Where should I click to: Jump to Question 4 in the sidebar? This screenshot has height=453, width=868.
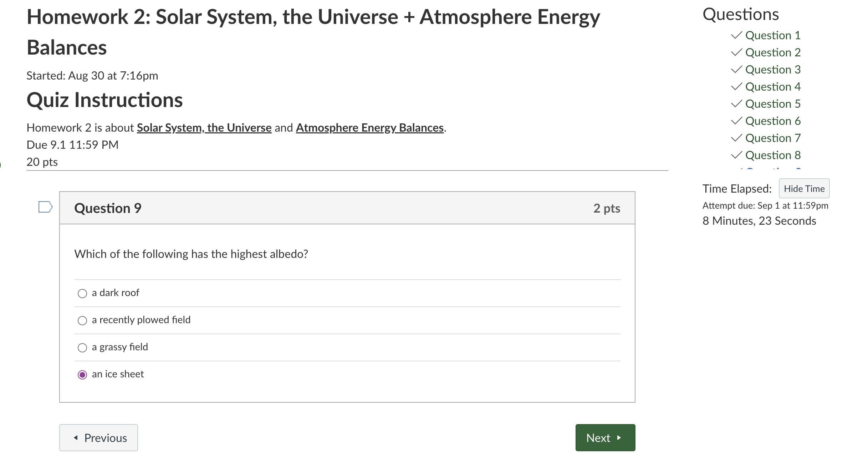[x=772, y=86]
